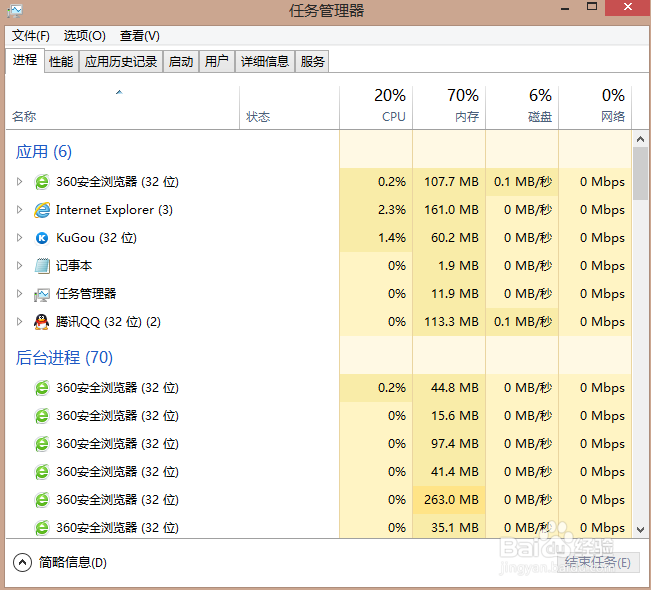Expand the 记事本 entry
Viewport: 651px width, 590px height.
tap(19, 265)
